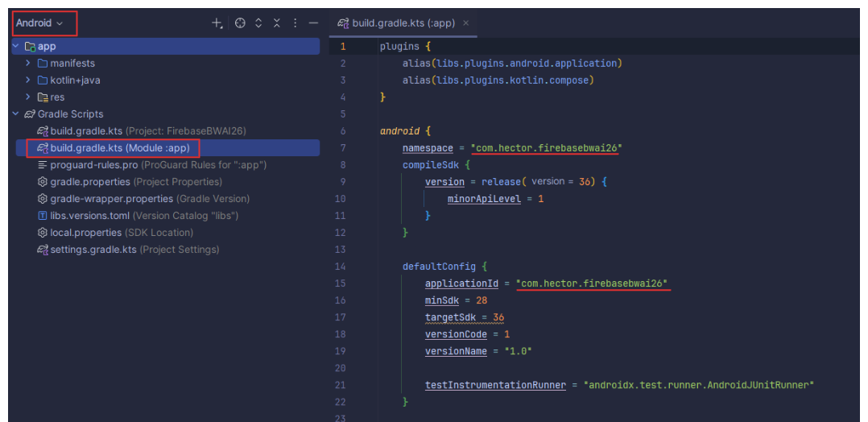Hide the project panel with minimize icon
Viewport: 868px width, 422px height.
(x=313, y=23)
